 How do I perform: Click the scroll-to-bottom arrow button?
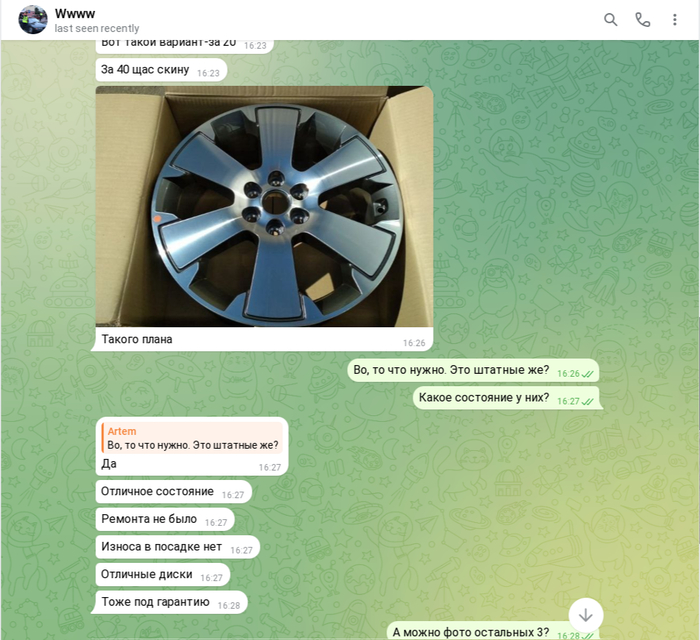click(x=586, y=614)
